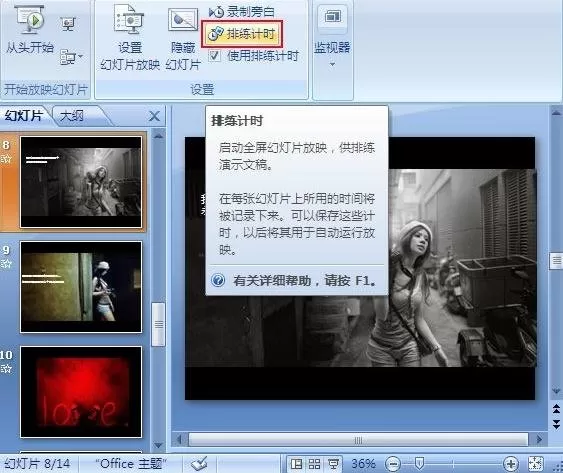Select slide 10 red thumbnail

(81, 392)
